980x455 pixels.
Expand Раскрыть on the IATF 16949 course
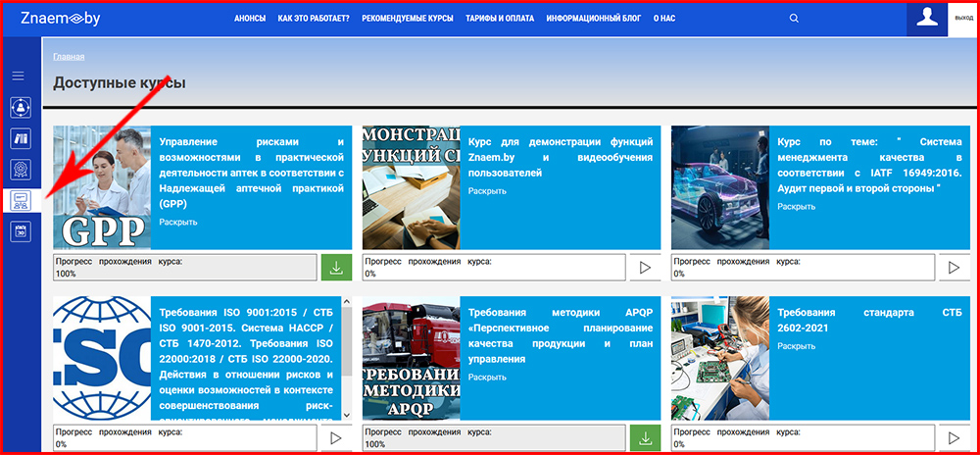click(x=796, y=206)
